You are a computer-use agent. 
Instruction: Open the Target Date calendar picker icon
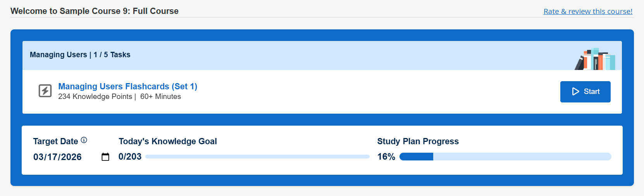pos(105,157)
